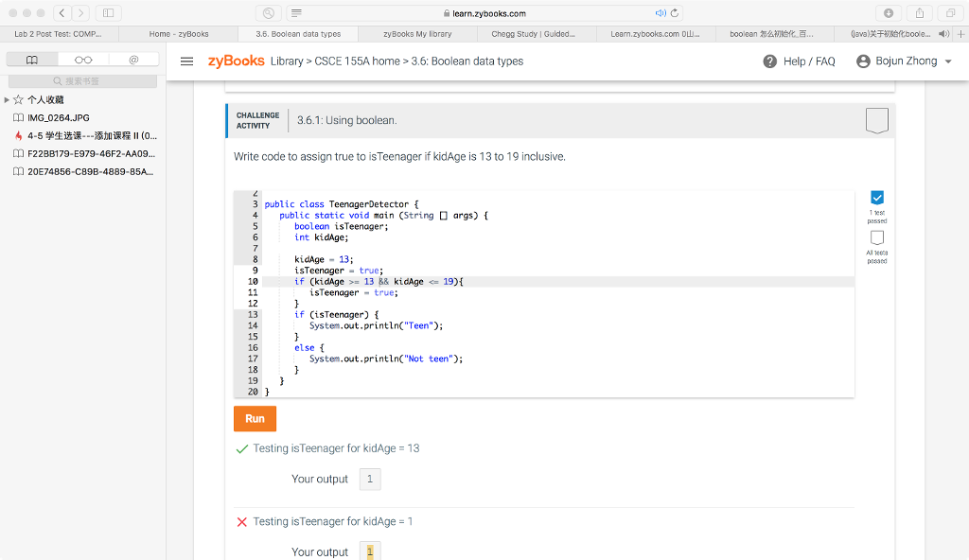
Task: Expand the 个人收藏 favorites folder
Action: tap(8, 99)
